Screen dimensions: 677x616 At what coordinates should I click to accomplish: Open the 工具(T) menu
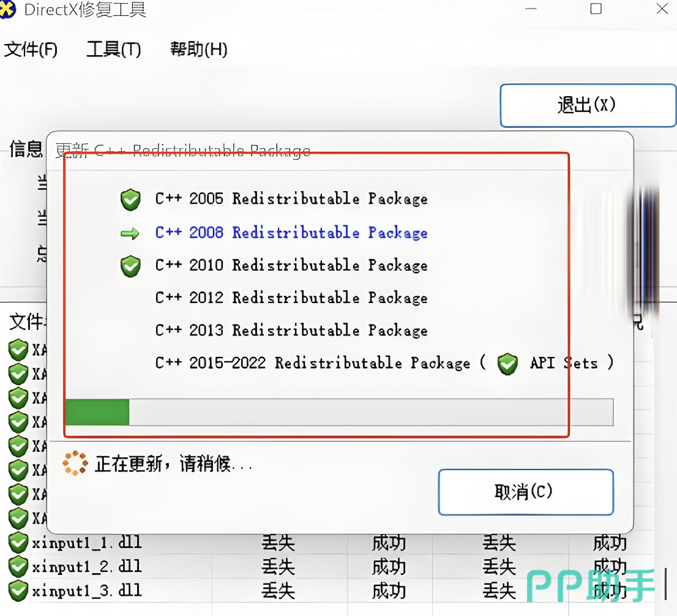[114, 49]
